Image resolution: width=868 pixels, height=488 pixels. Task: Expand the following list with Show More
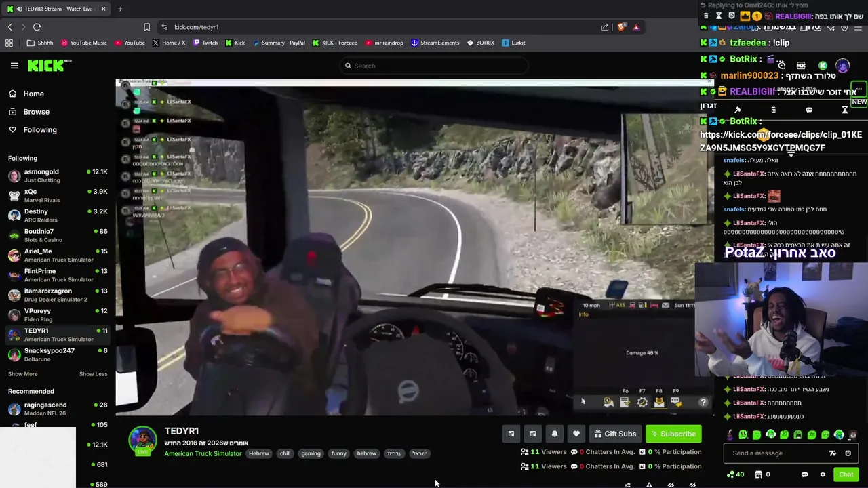pyautogui.click(x=22, y=374)
